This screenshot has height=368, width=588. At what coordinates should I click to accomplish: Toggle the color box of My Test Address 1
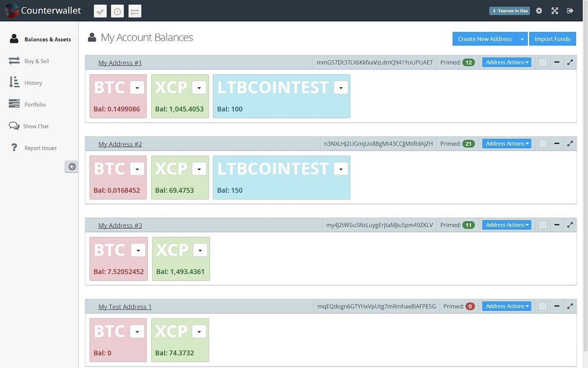tap(543, 306)
